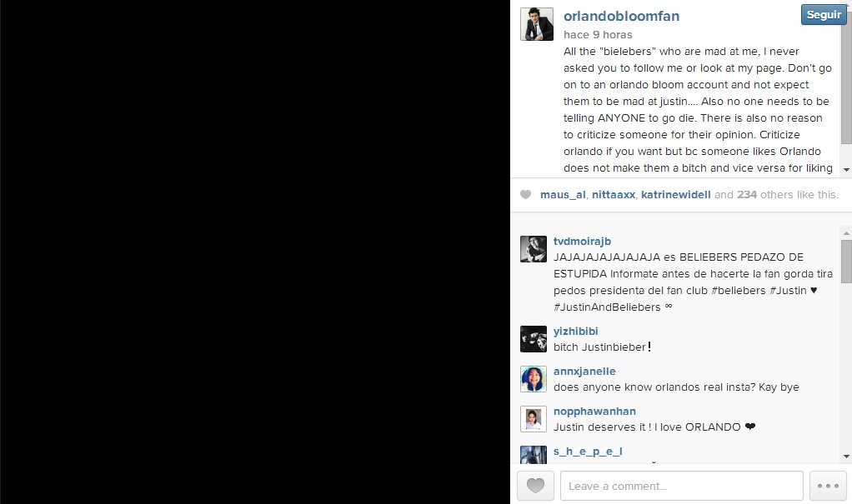This screenshot has height=504, width=852.
Task: Click the heart like button beside comment box
Action: coord(535,486)
